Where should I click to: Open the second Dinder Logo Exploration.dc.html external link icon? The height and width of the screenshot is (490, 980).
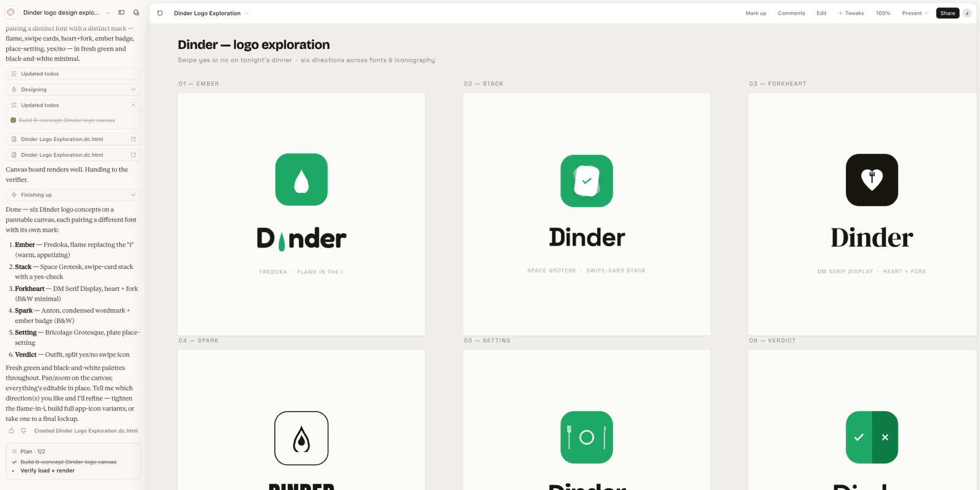[133, 155]
